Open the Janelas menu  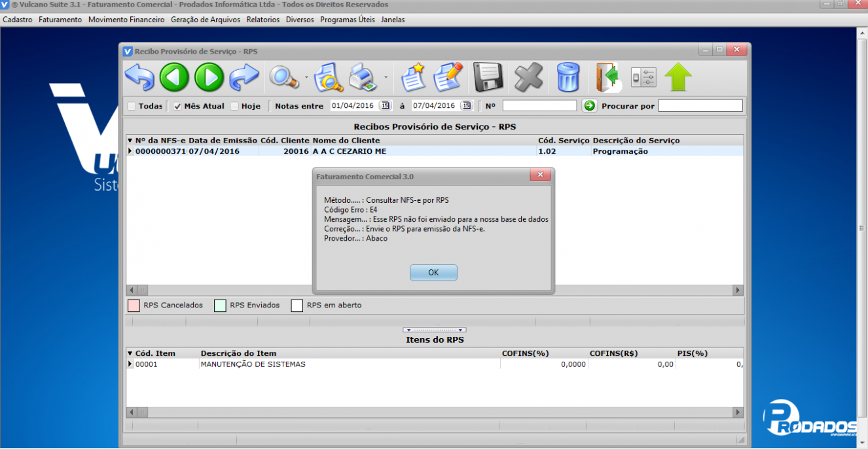pos(393,20)
